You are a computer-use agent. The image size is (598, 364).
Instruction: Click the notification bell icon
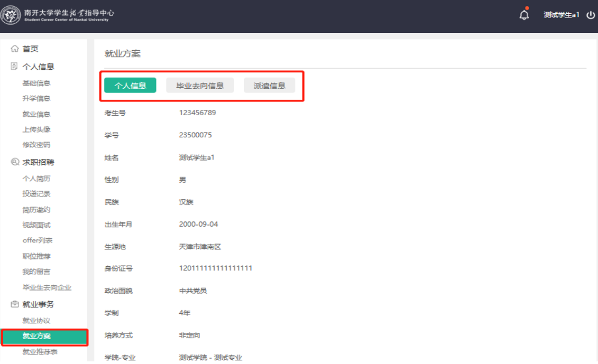click(524, 15)
